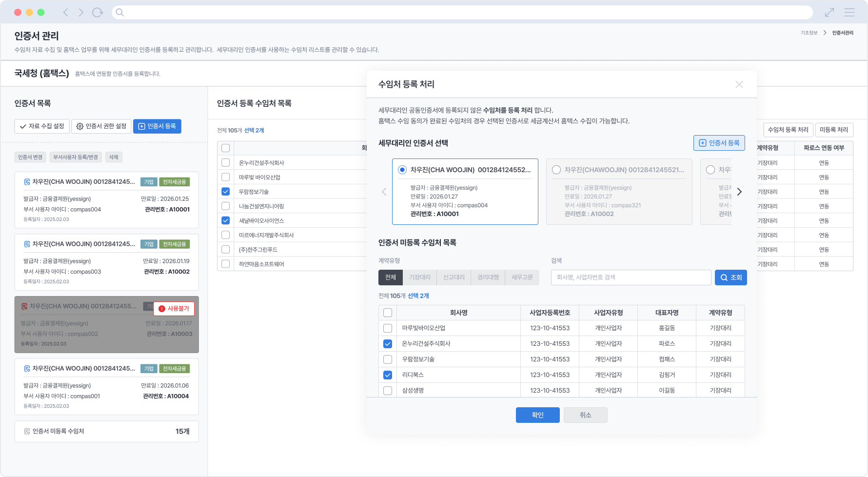
Task: Confirm the registration with the 확인 button
Action: [x=537, y=415]
